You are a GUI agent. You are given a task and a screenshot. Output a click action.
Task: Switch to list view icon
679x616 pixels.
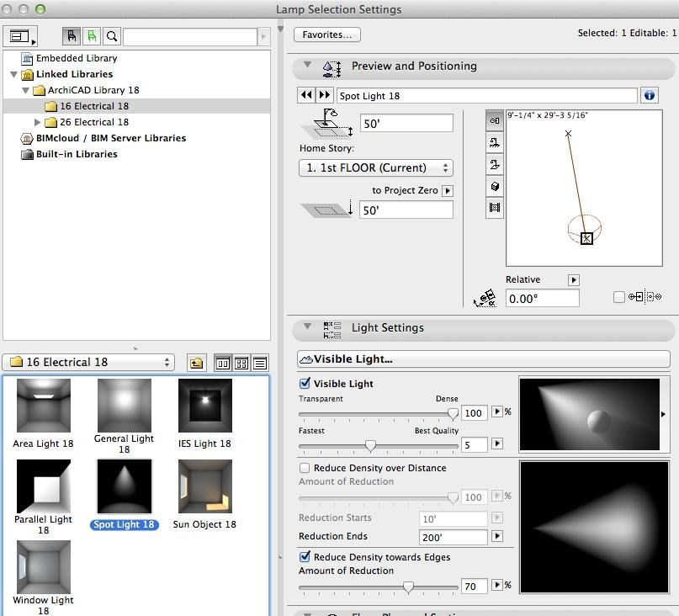[x=260, y=363]
